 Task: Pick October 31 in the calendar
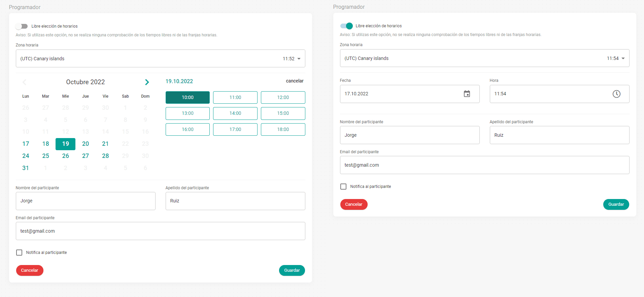pyautogui.click(x=26, y=168)
